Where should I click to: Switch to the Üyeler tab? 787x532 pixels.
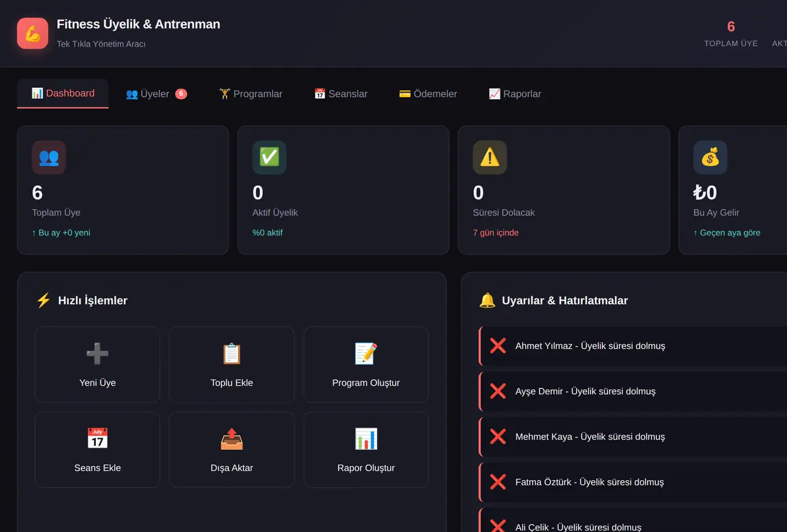click(x=156, y=94)
